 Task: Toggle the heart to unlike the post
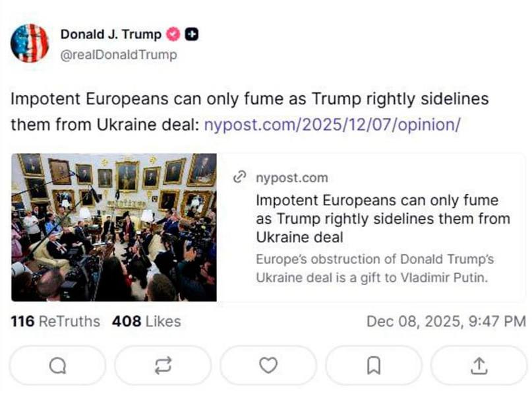pos(269,365)
